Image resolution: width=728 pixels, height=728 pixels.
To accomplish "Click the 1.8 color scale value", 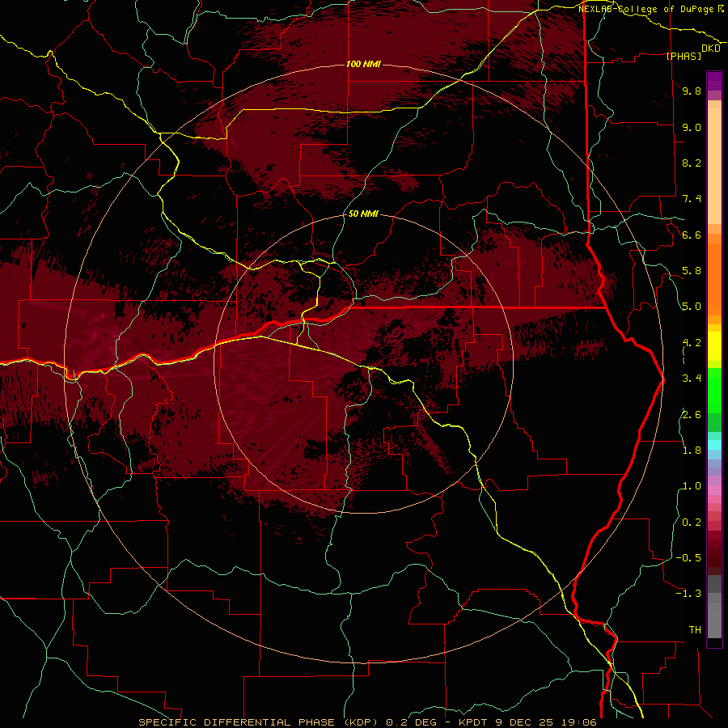I will click(x=692, y=451).
